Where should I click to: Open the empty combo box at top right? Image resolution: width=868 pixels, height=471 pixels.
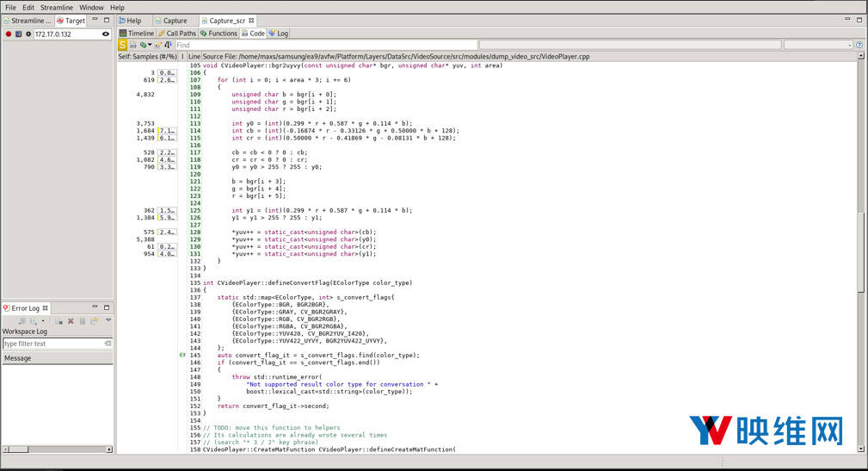pyautogui.click(x=817, y=45)
